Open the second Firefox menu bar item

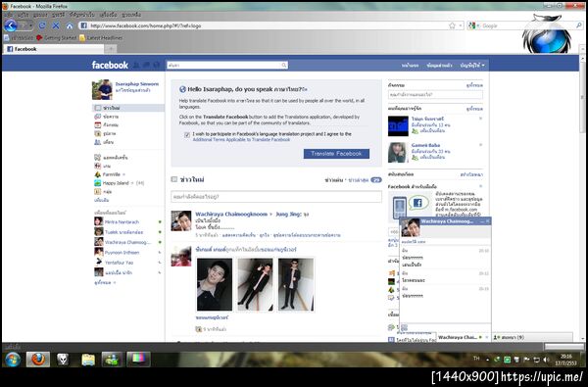click(x=23, y=15)
